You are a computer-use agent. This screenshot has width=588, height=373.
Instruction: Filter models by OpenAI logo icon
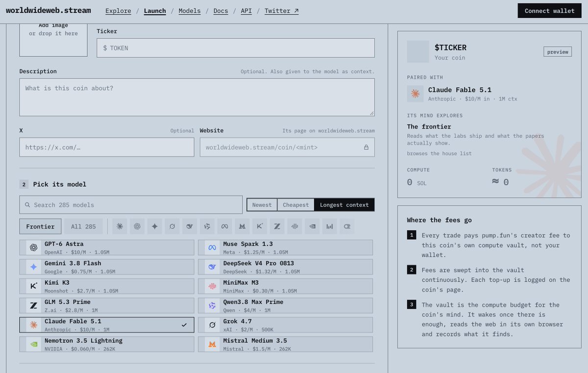[x=137, y=226]
